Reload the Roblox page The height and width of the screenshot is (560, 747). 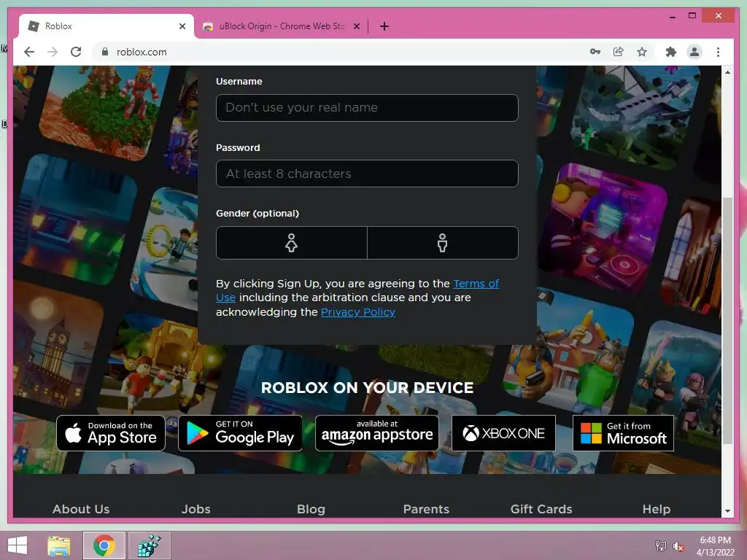click(x=76, y=52)
